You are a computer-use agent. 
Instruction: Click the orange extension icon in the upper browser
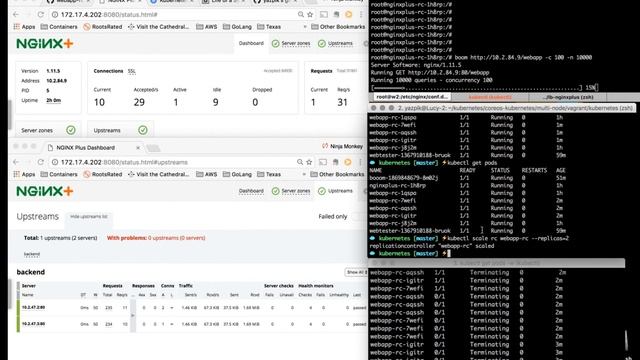[x=349, y=14]
